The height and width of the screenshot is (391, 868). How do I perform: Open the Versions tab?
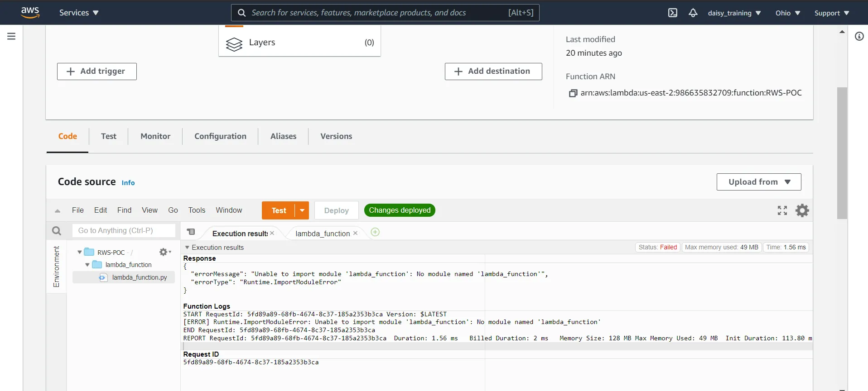click(x=336, y=136)
